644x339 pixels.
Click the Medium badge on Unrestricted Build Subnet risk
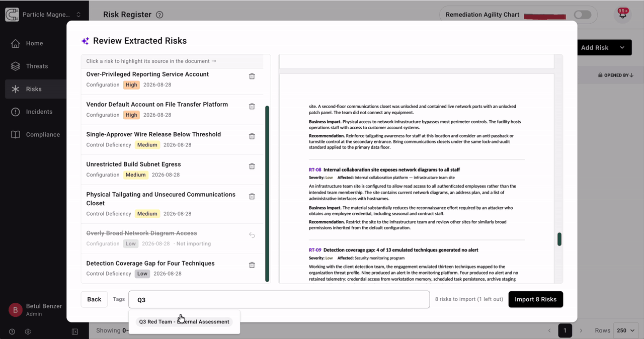[135, 175]
